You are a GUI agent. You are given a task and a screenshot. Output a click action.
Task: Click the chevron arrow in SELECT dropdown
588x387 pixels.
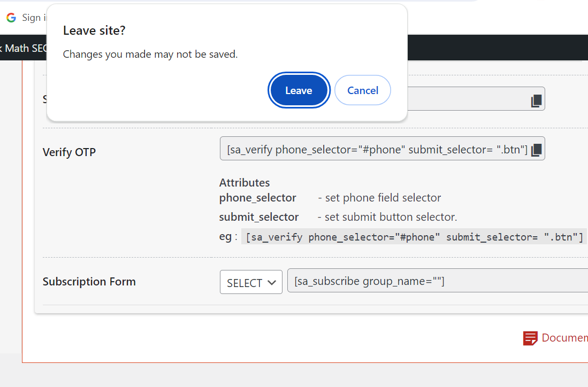pyautogui.click(x=272, y=283)
